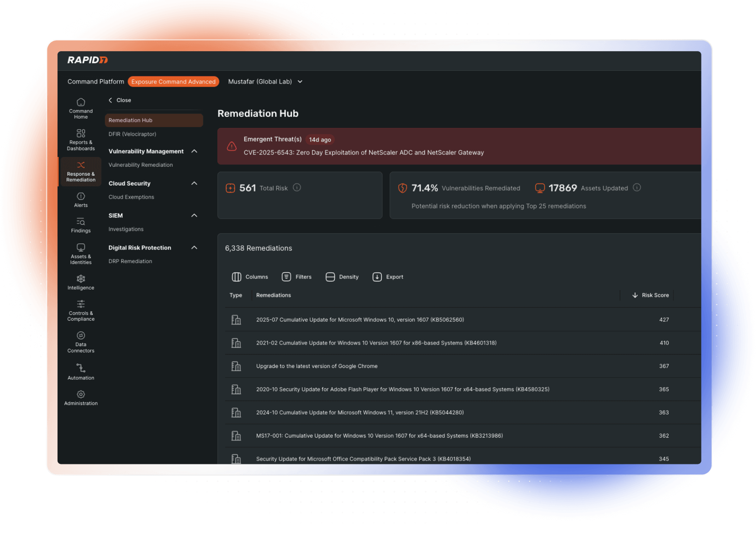This screenshot has height=536, width=756.
Task: Click the 71.4% Vulnerabilities Remediated value
Action: point(425,188)
